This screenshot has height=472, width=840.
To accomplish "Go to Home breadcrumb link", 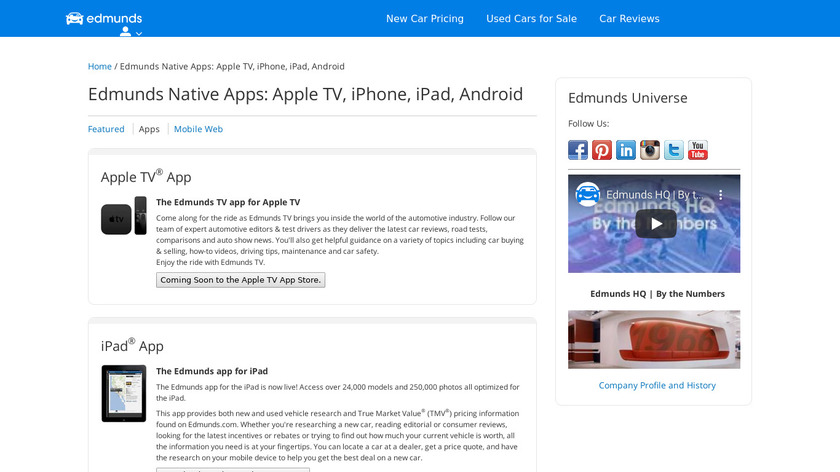I will pos(100,66).
